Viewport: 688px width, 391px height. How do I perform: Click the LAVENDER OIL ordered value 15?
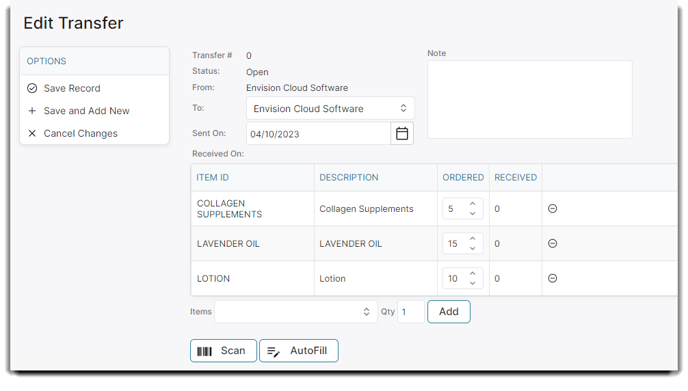pos(452,244)
